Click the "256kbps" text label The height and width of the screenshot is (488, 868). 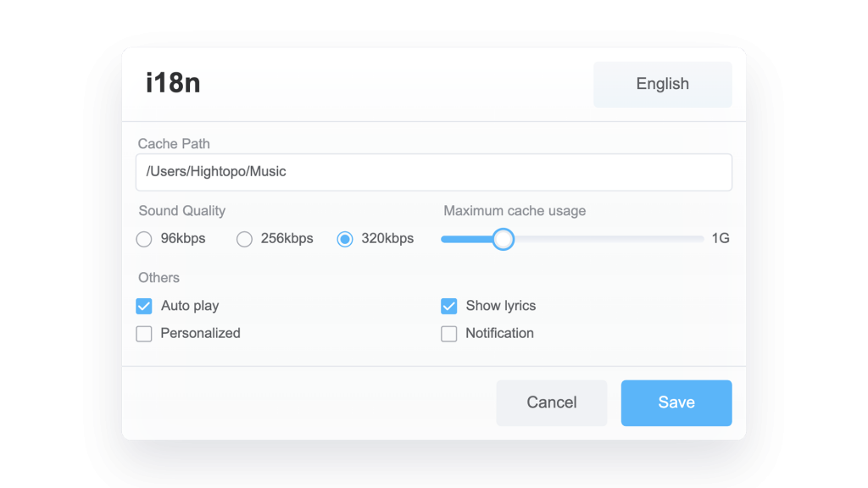pos(287,239)
